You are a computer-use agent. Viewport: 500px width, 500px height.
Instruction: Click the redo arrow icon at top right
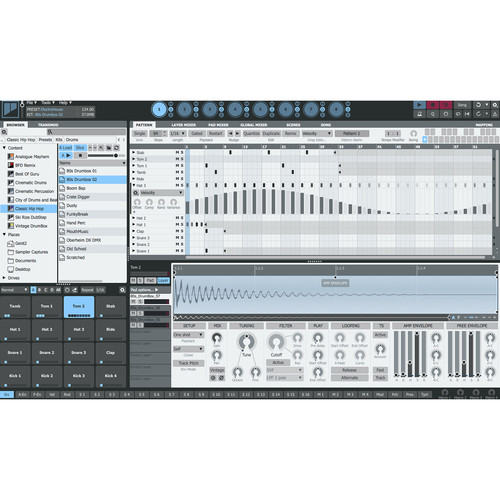coord(478,114)
